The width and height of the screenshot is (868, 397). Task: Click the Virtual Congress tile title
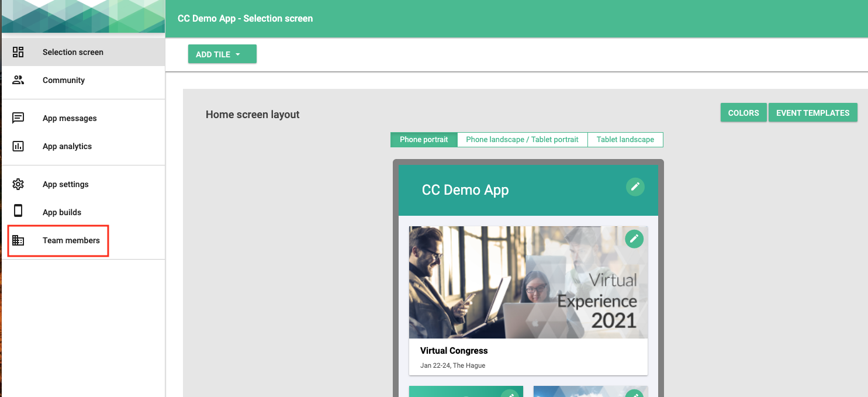(x=454, y=351)
